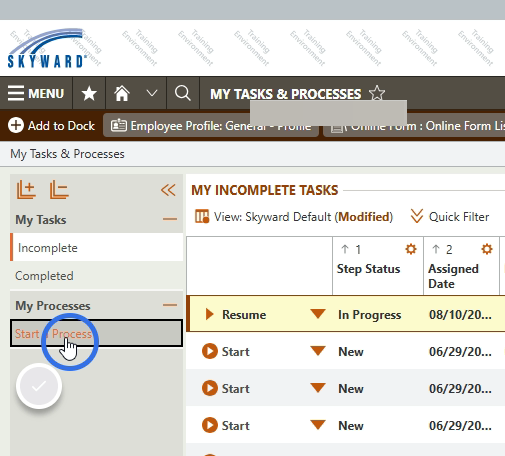Expand the home dropdown chevron

(152, 93)
